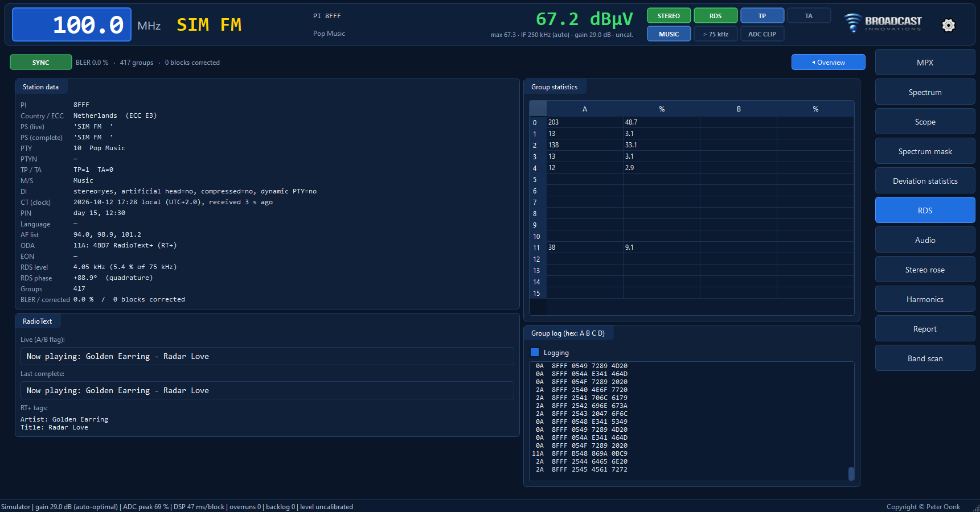This screenshot has height=512, width=980.
Task: Click the 100.0 frequency field
Action: (72, 24)
